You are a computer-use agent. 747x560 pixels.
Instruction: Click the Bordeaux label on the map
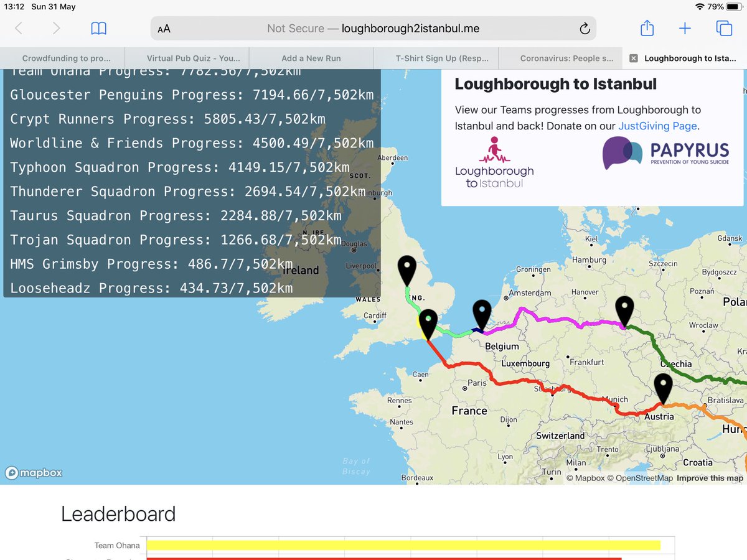[417, 478]
